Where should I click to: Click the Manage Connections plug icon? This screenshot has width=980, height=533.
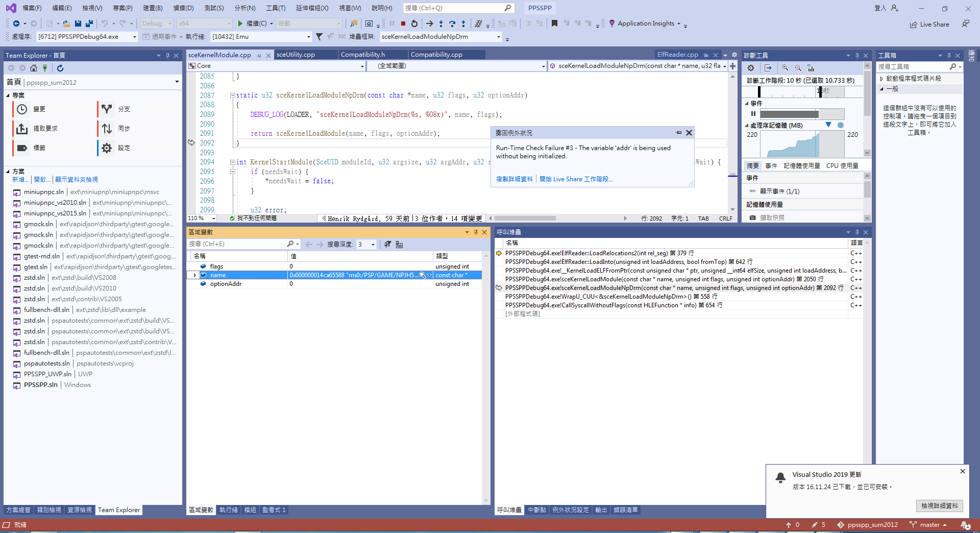coord(45,68)
